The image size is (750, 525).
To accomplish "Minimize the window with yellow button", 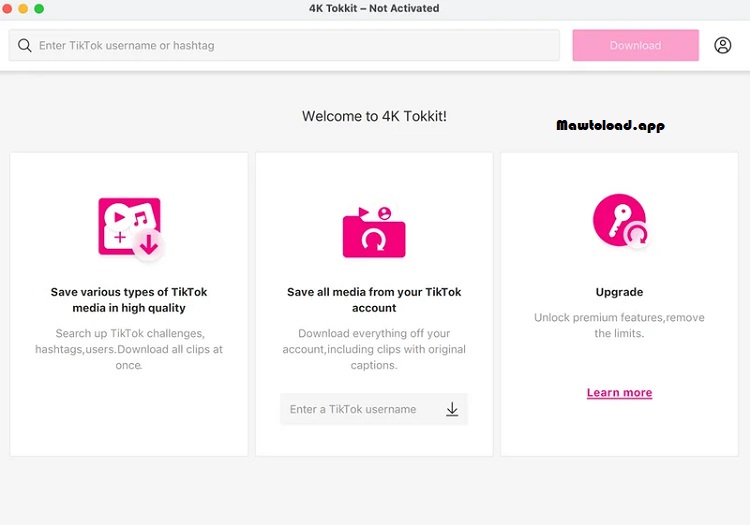I will click(x=23, y=9).
